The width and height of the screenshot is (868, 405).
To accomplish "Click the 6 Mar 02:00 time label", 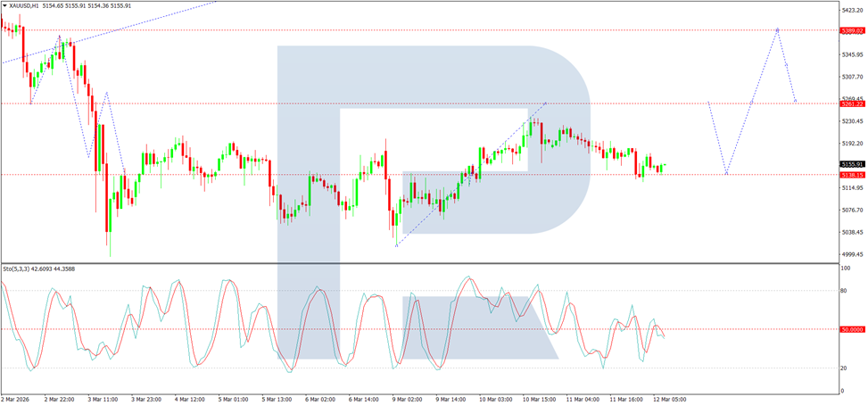I will 320,399.
